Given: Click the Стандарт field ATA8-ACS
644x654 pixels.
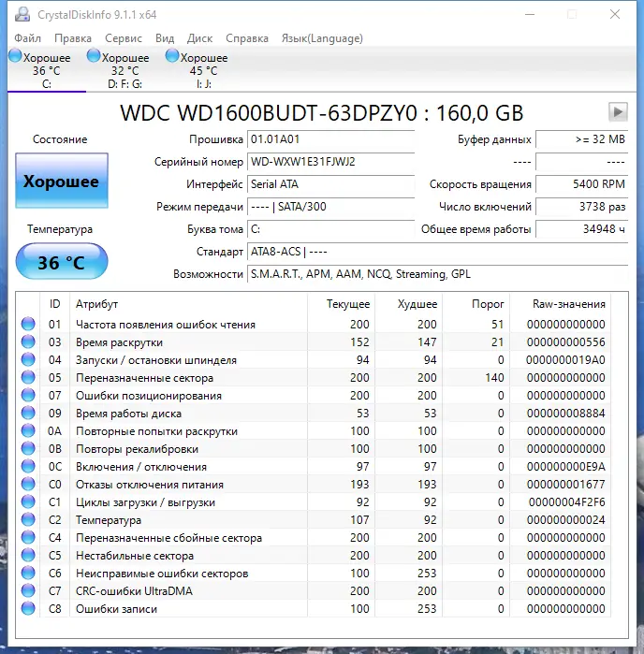Looking at the screenshot, I should tap(437, 252).
